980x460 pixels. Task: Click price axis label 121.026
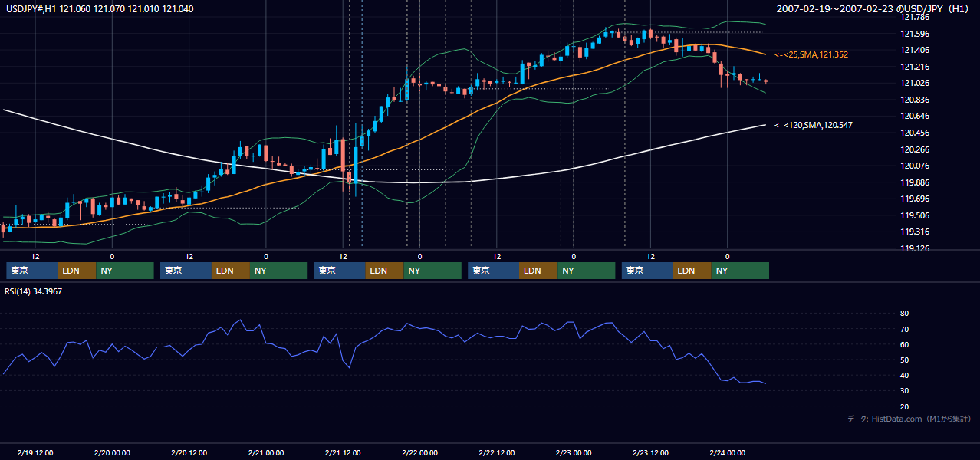[914, 83]
